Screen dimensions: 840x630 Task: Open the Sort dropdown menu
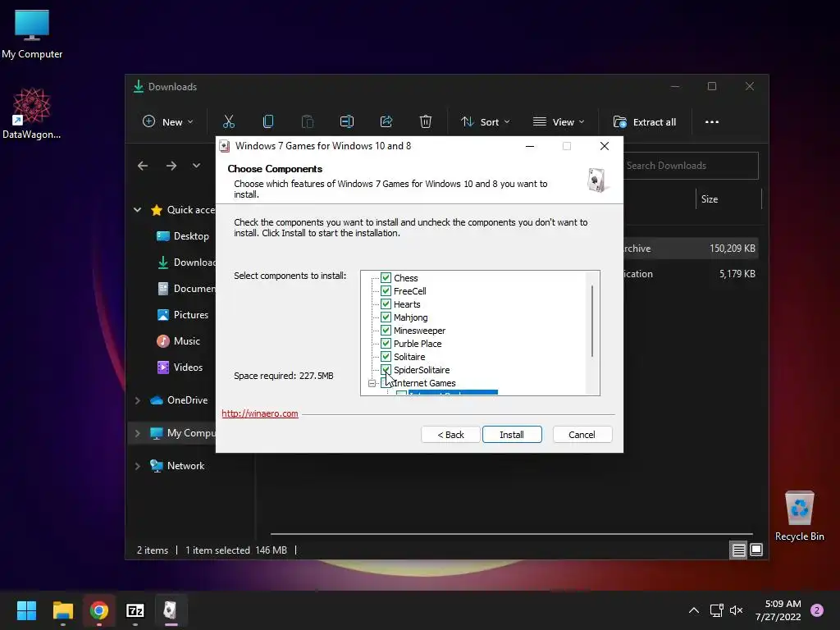486,121
